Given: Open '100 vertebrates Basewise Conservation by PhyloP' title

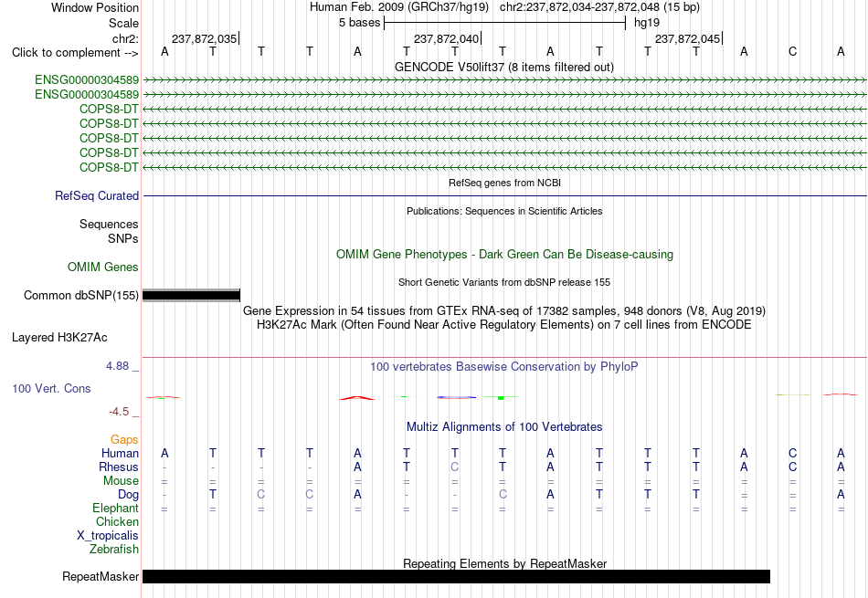Looking at the screenshot, I should tap(504, 367).
